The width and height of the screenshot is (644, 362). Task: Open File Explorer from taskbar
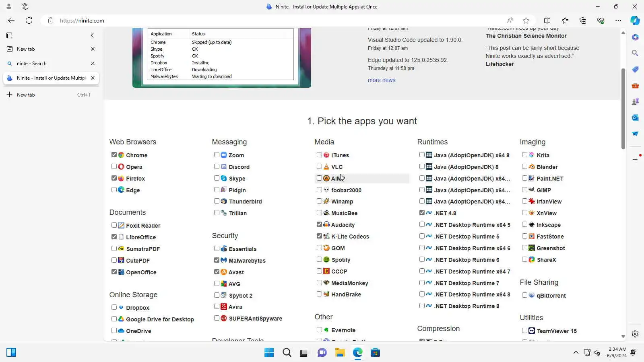coord(340,353)
